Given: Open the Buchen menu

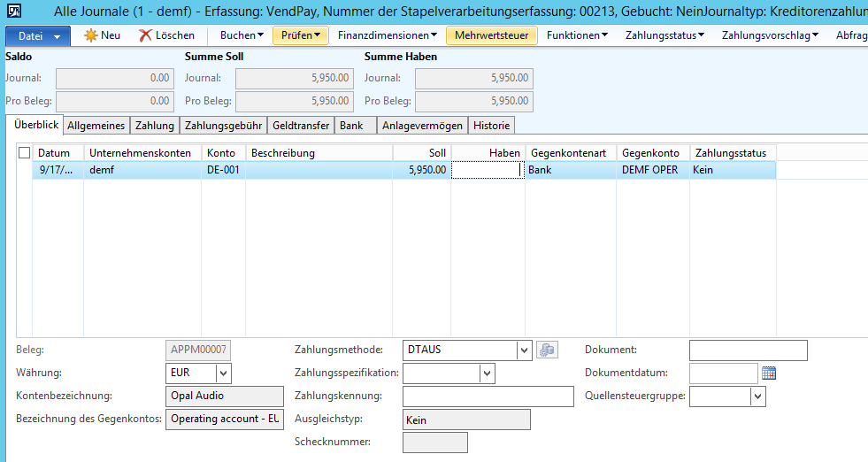Looking at the screenshot, I should point(242,35).
